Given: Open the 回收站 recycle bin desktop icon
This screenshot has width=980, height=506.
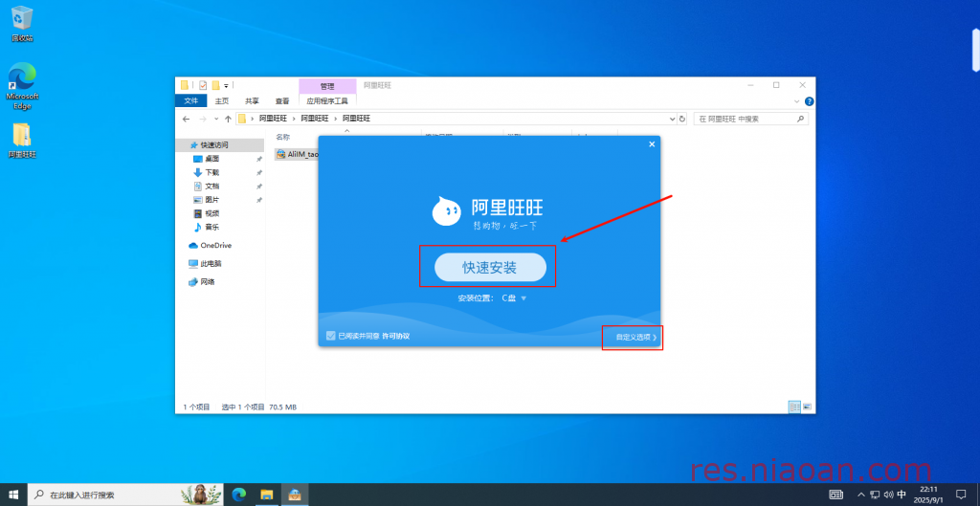Looking at the screenshot, I should click(22, 24).
